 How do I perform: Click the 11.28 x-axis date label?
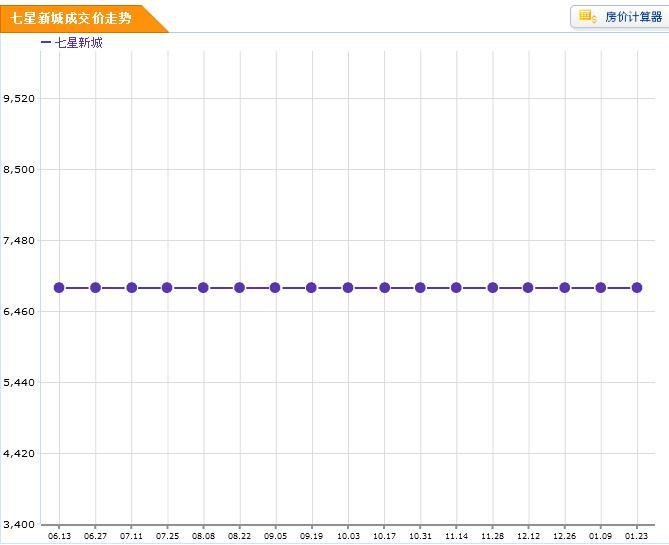pyautogui.click(x=493, y=536)
